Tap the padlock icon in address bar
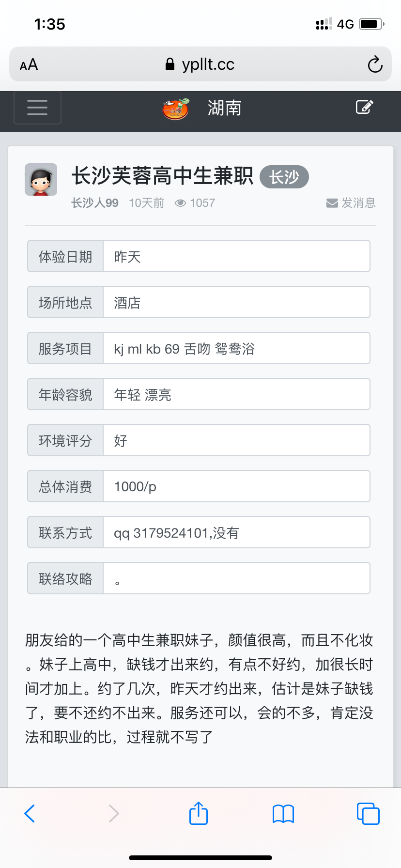The width and height of the screenshot is (401, 868). (x=170, y=64)
